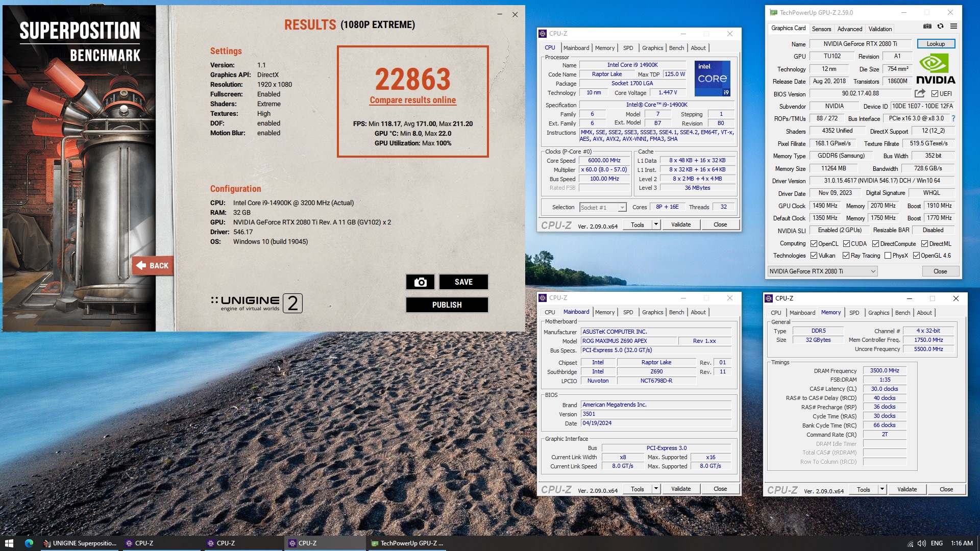Screen dimensions: 980x551
Task: Click the network tray icon
Action: click(x=910, y=543)
